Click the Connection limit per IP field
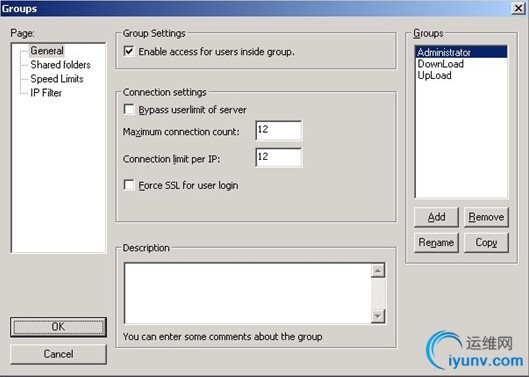 [279, 158]
